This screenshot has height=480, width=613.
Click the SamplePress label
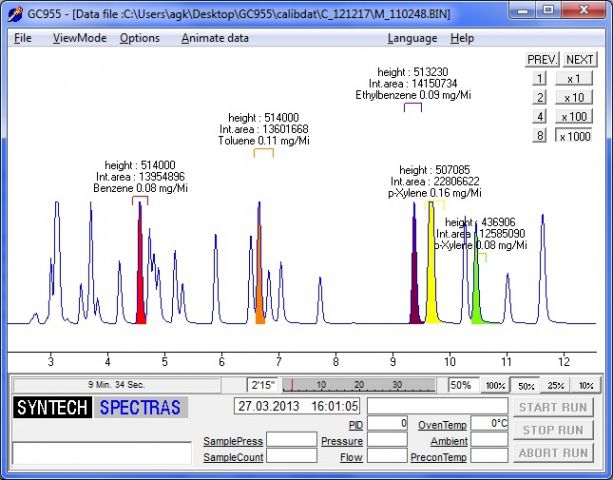(x=233, y=441)
